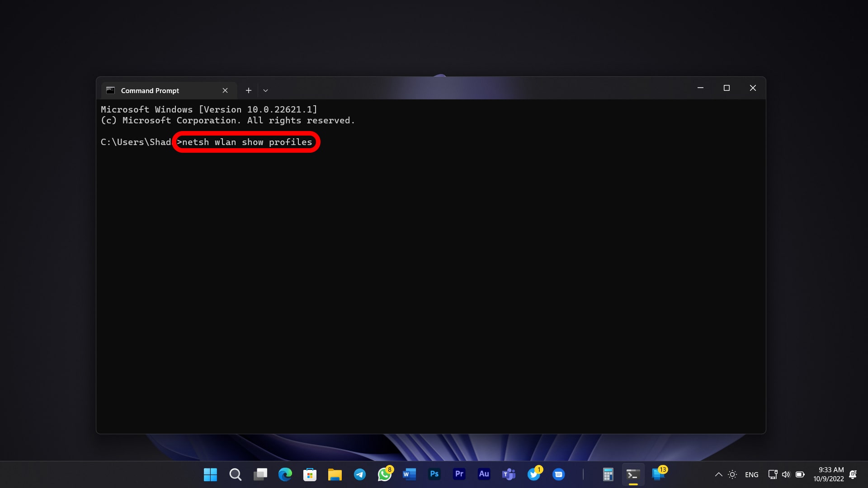This screenshot has width=868, height=488.
Task: Open Calculator from the taskbar
Action: pyautogui.click(x=608, y=474)
